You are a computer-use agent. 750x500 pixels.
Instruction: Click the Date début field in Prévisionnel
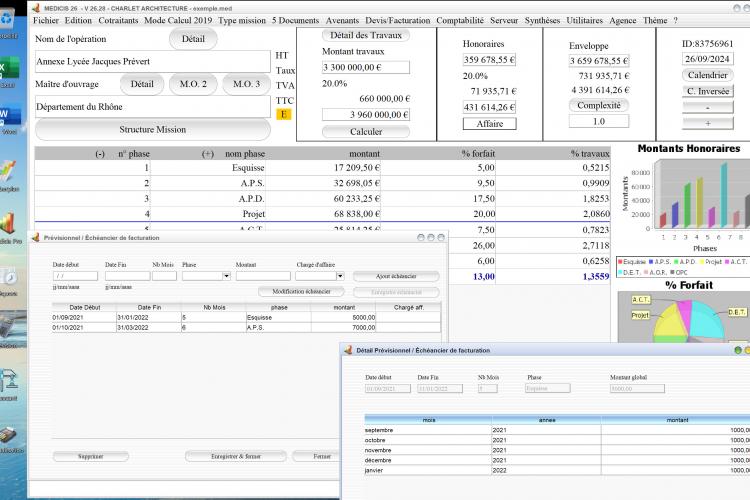click(75, 276)
